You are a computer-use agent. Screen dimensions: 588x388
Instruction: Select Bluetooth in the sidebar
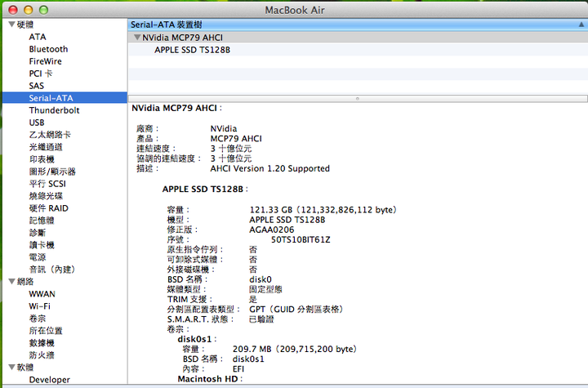coord(48,49)
